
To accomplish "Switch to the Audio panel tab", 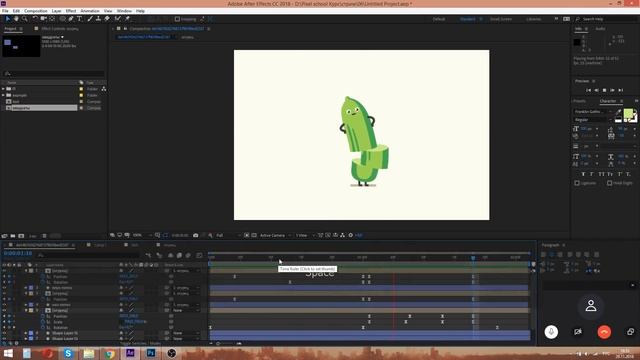I will click(600, 29).
